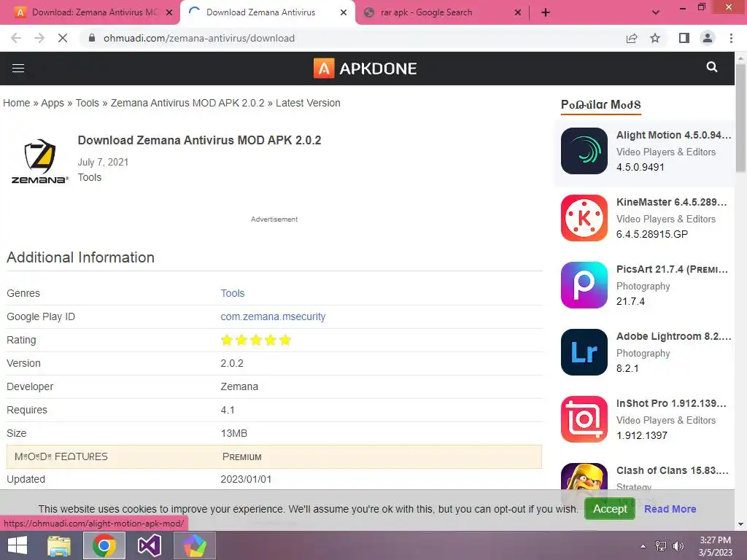Viewport: 747px width, 560px height.
Task: Open the APKDONE hamburger menu
Action: [x=18, y=68]
